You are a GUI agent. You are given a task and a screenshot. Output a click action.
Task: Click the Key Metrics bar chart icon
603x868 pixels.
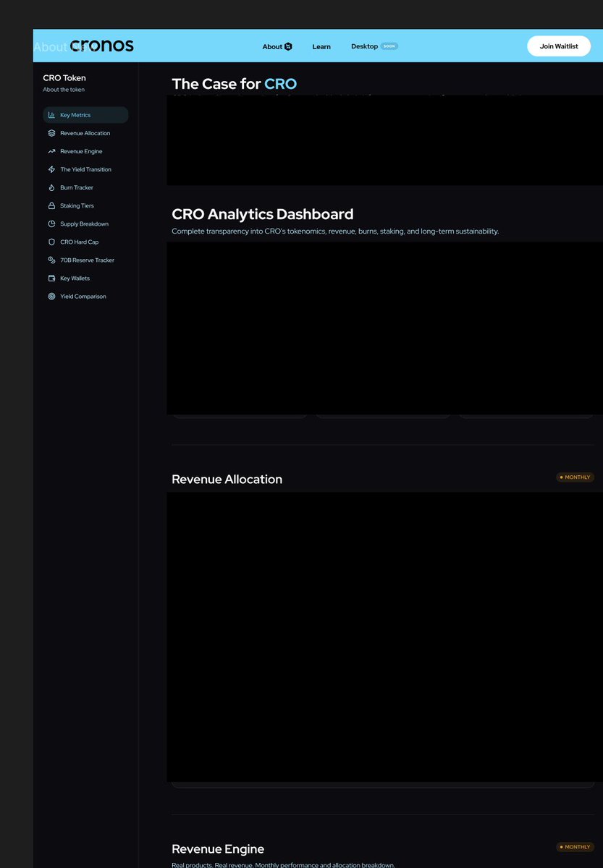click(x=51, y=115)
